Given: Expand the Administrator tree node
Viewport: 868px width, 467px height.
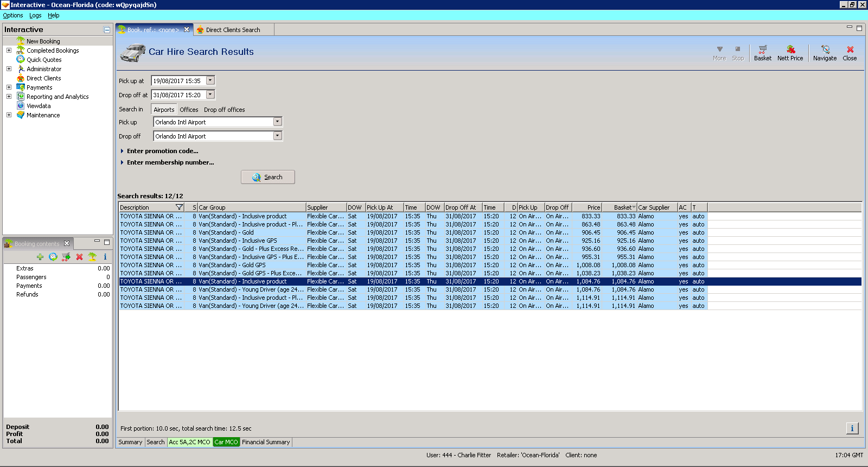Looking at the screenshot, I should point(9,69).
